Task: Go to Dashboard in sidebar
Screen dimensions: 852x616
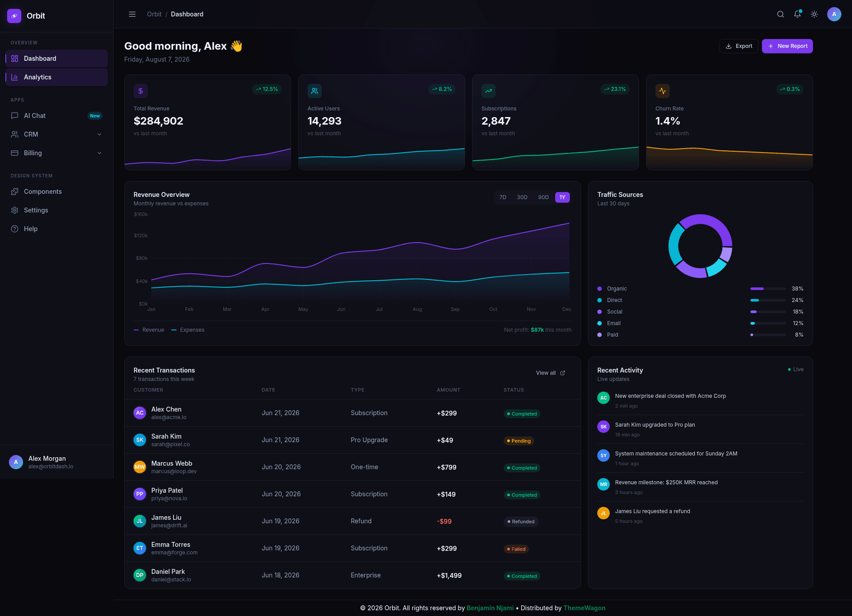Action: 56,59
